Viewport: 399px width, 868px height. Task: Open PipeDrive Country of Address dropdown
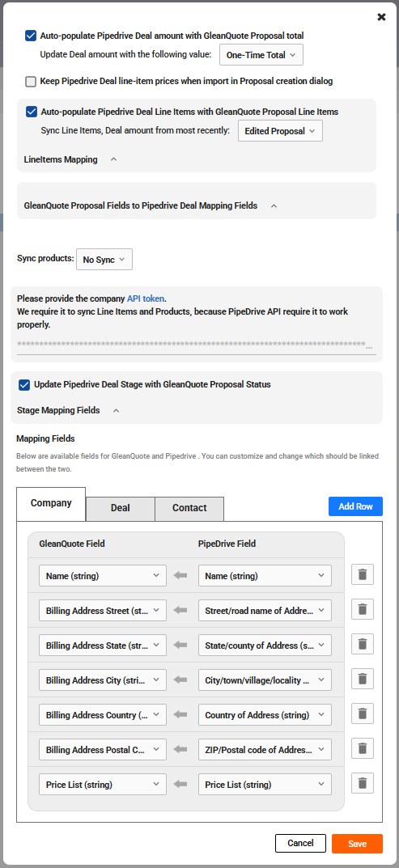(265, 714)
